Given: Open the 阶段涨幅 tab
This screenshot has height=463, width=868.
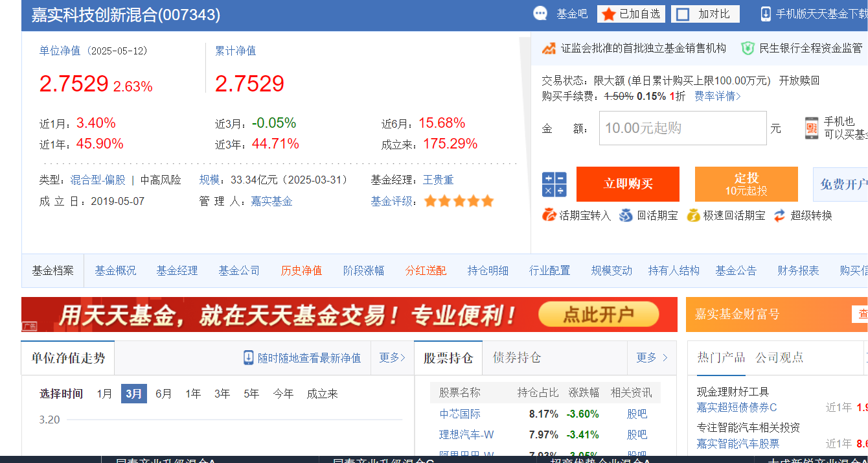Looking at the screenshot, I should tap(363, 270).
